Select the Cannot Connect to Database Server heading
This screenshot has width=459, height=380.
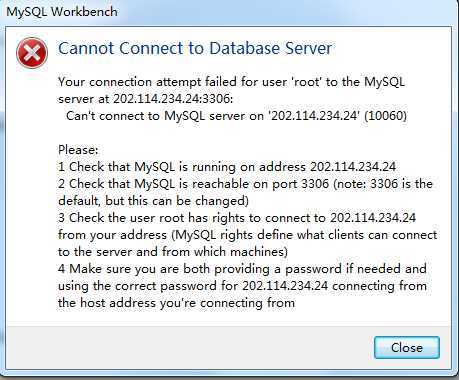195,48
